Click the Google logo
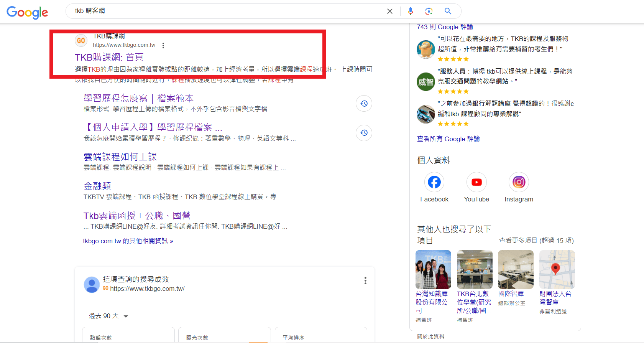This screenshot has height=343, width=644. (x=27, y=12)
